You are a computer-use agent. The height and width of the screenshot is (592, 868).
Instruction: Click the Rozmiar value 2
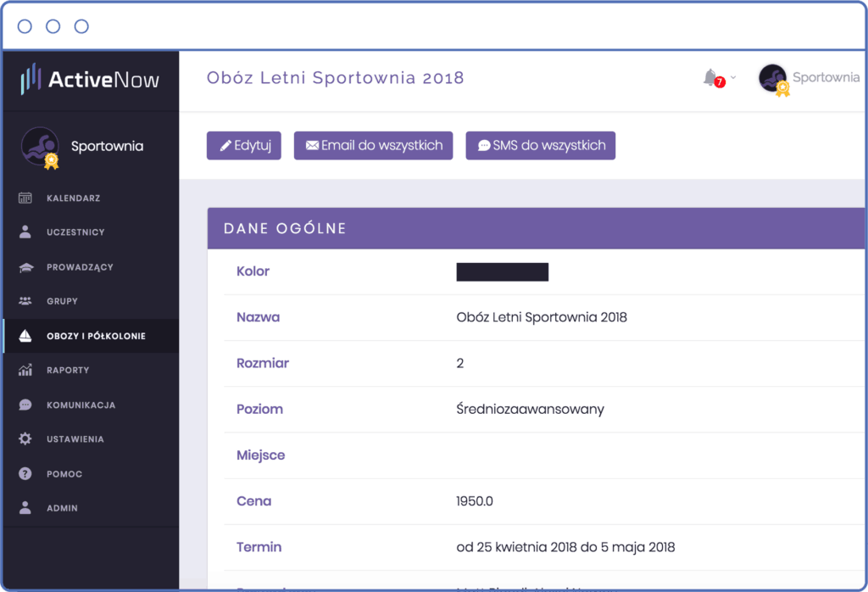(460, 363)
